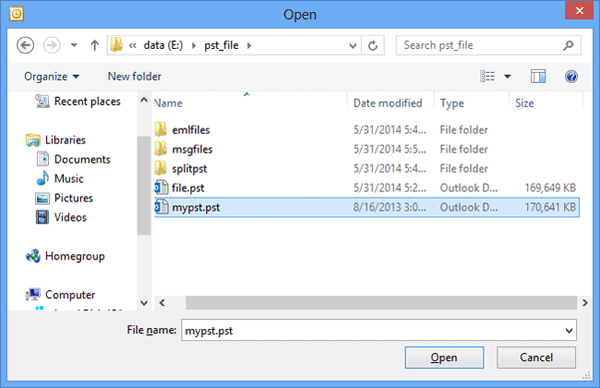Click the Open button
600x388 pixels.
coord(444,357)
